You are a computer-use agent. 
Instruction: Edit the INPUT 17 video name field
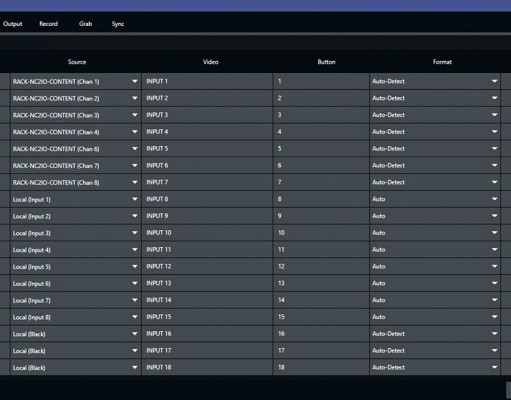click(x=207, y=351)
